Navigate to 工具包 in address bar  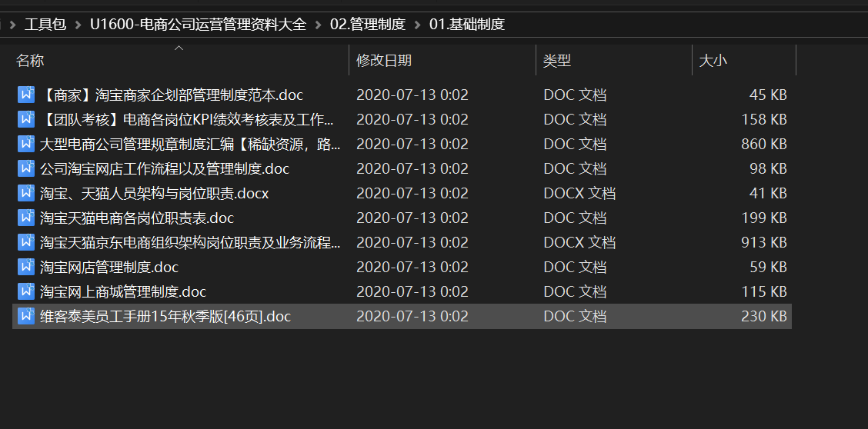(45, 25)
